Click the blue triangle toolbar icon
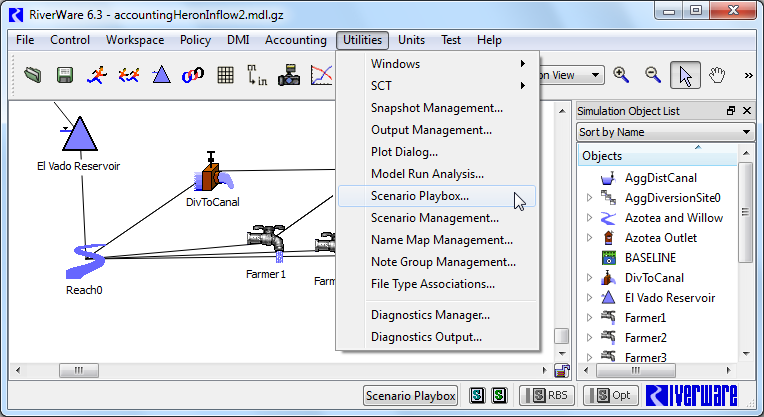Screen dimensions: 764x417 click(x=161, y=75)
